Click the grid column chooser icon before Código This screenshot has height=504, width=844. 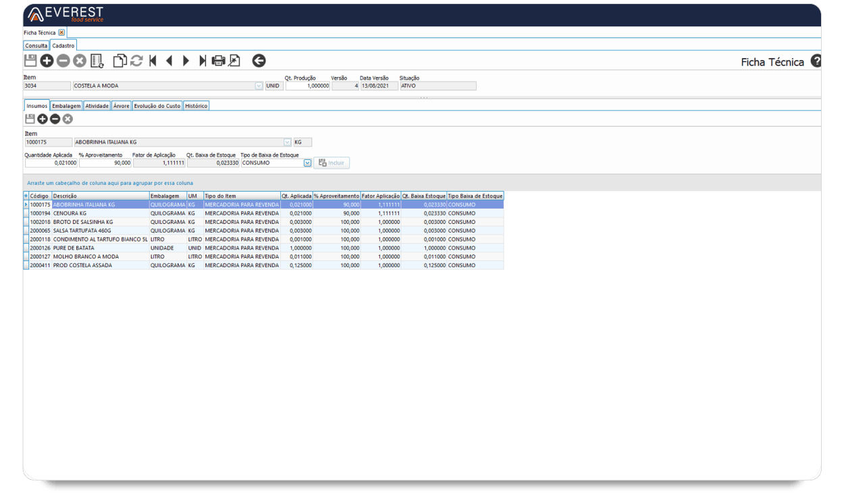[x=26, y=196]
